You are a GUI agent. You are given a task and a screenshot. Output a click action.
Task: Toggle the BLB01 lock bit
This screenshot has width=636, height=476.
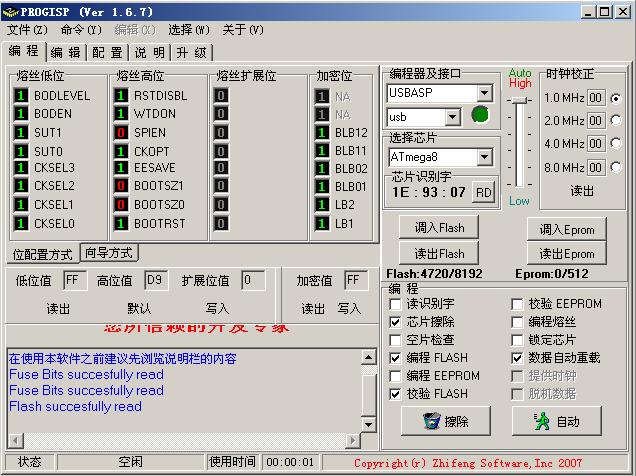(x=322, y=187)
